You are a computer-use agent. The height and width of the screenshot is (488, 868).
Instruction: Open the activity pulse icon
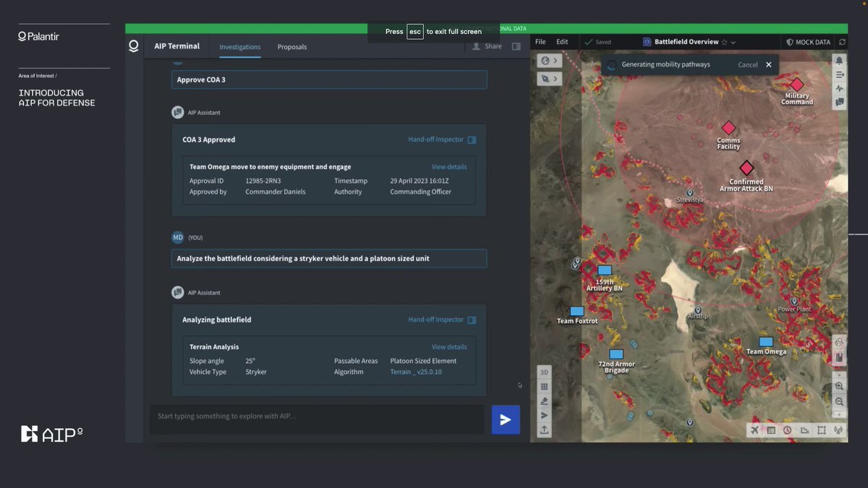point(839,88)
